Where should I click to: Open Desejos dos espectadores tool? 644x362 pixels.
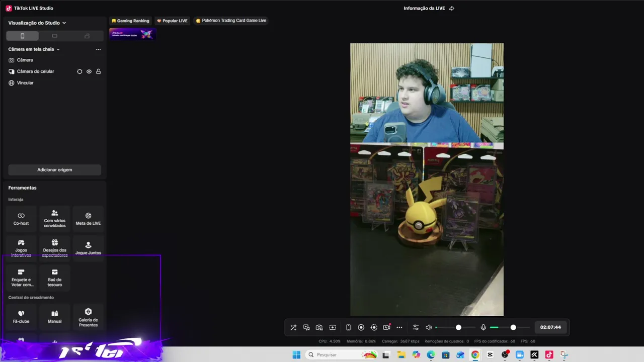[x=55, y=248]
